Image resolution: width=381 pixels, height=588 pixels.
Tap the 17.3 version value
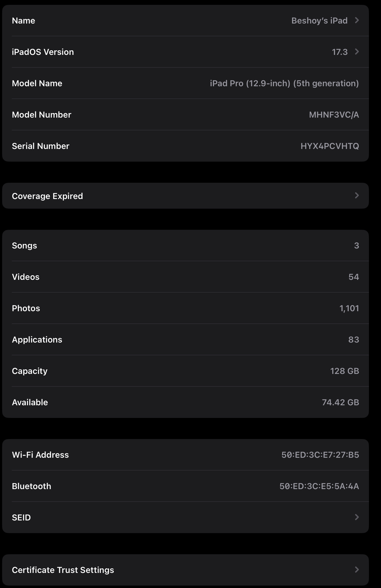[x=340, y=52]
